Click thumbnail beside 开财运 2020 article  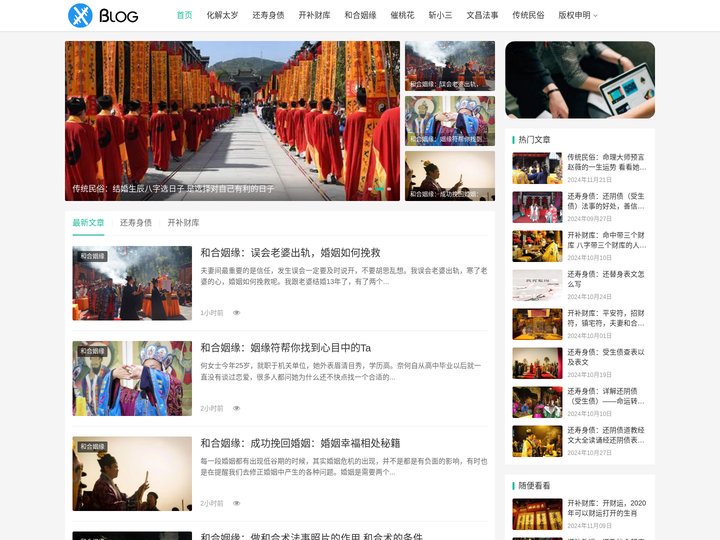click(x=537, y=514)
